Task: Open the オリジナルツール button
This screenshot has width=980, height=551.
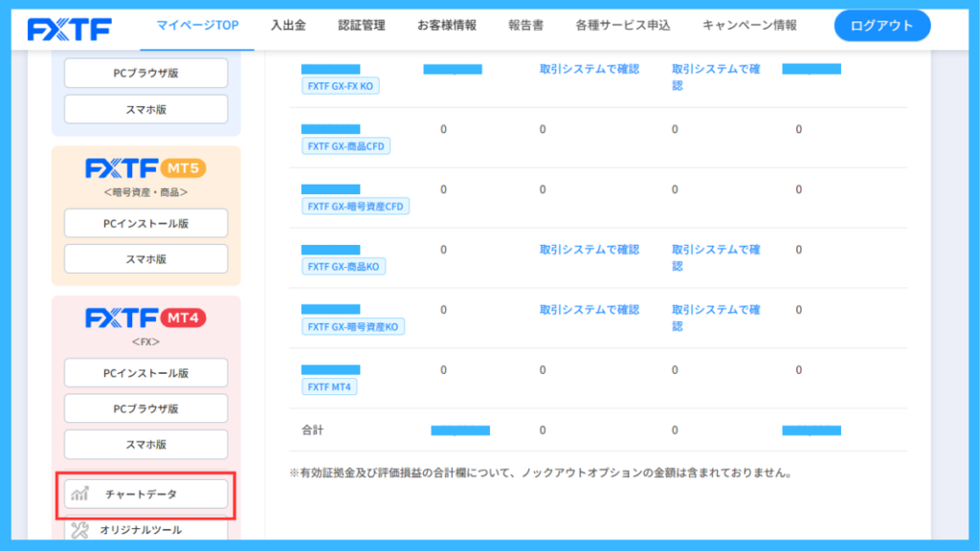Action: pyautogui.click(x=146, y=528)
